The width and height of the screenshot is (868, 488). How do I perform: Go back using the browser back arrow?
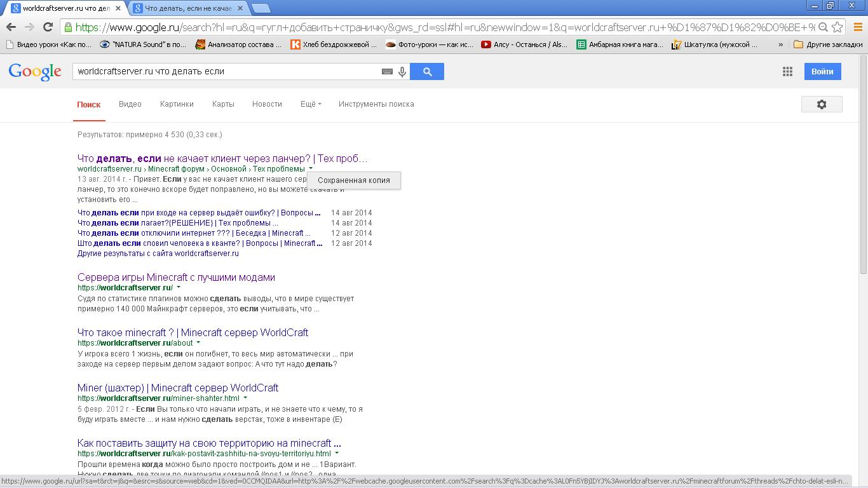click(x=11, y=27)
